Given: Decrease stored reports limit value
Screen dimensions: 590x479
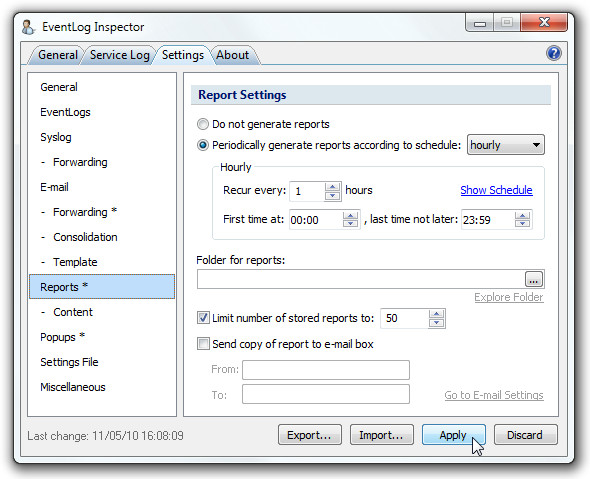Looking at the screenshot, I should (436, 323).
